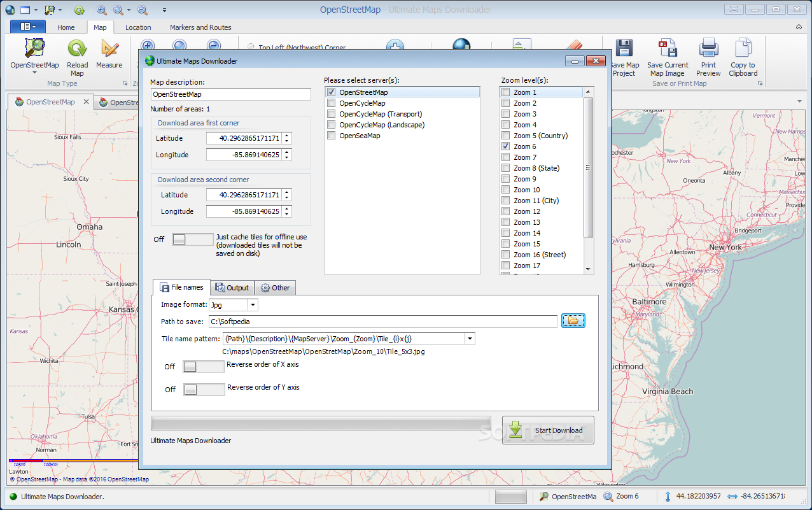Check OpenCycleMap (Transport) server
The width and height of the screenshot is (812, 510).
coord(331,114)
